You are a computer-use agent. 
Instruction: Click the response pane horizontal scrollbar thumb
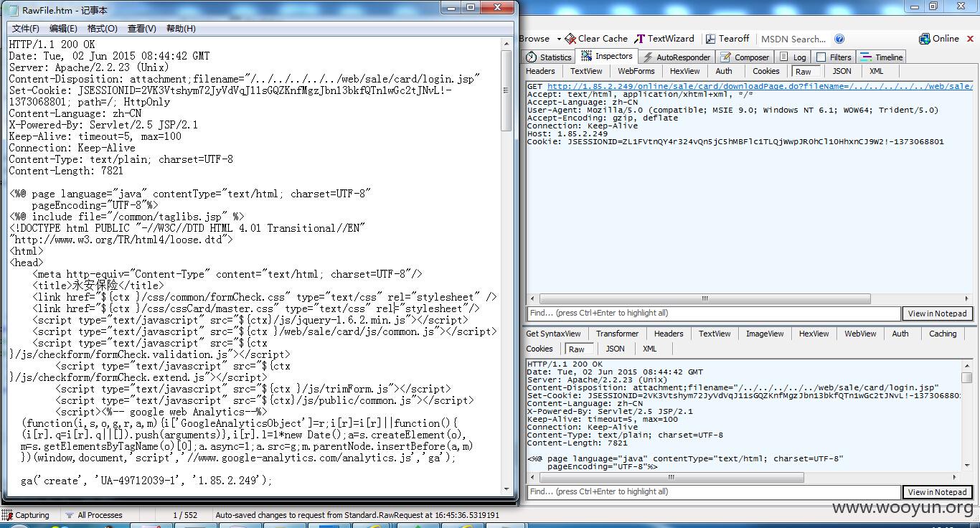coord(672,477)
